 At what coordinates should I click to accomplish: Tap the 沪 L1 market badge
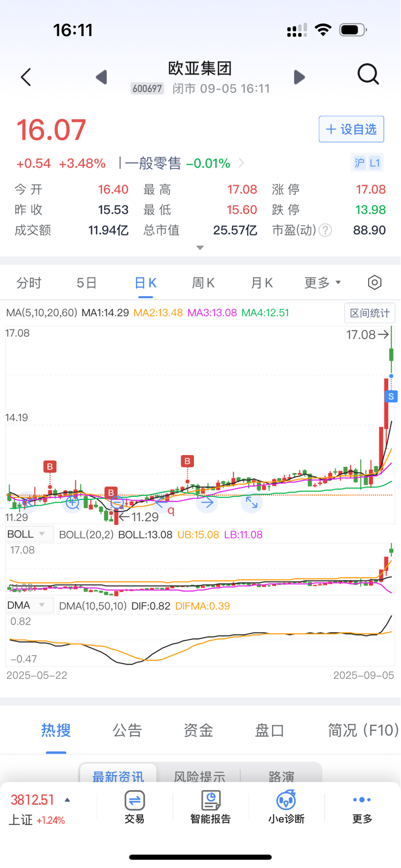click(368, 163)
